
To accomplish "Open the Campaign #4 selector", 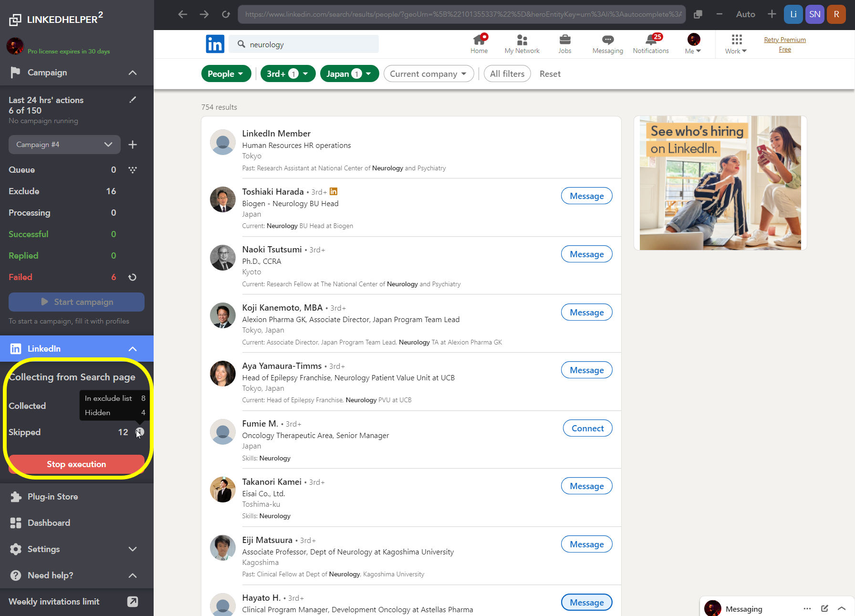I will [64, 145].
